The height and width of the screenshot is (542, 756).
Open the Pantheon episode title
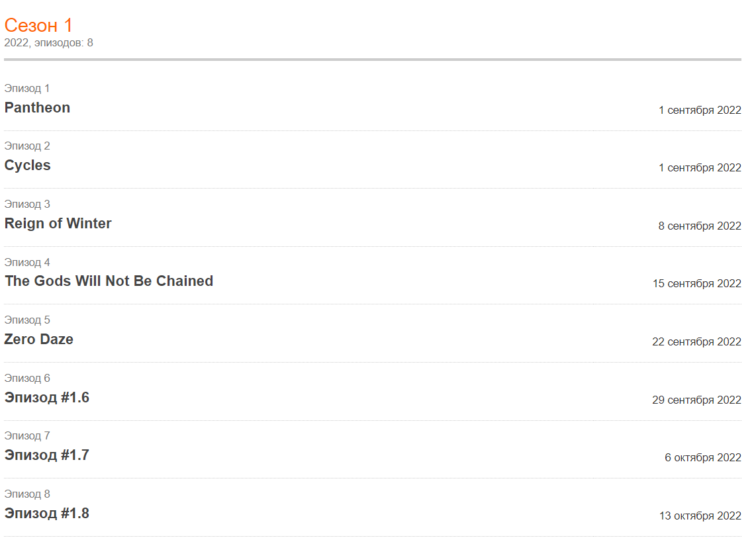pos(37,108)
